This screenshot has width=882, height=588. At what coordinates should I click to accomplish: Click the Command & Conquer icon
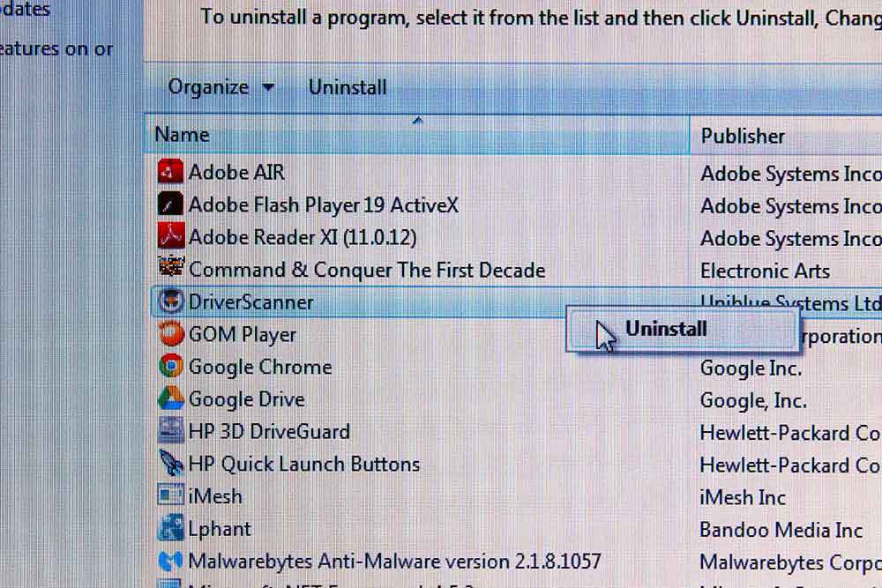tap(170, 267)
